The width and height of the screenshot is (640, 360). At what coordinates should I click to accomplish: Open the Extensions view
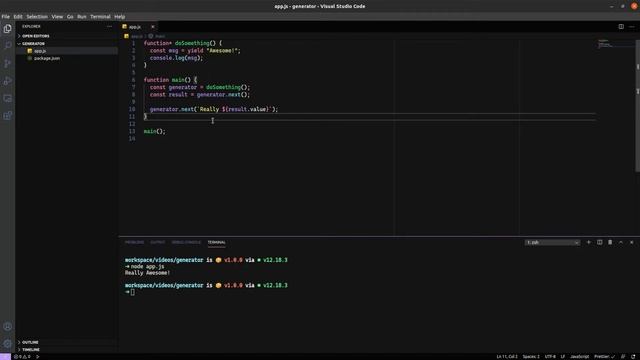tap(7, 116)
